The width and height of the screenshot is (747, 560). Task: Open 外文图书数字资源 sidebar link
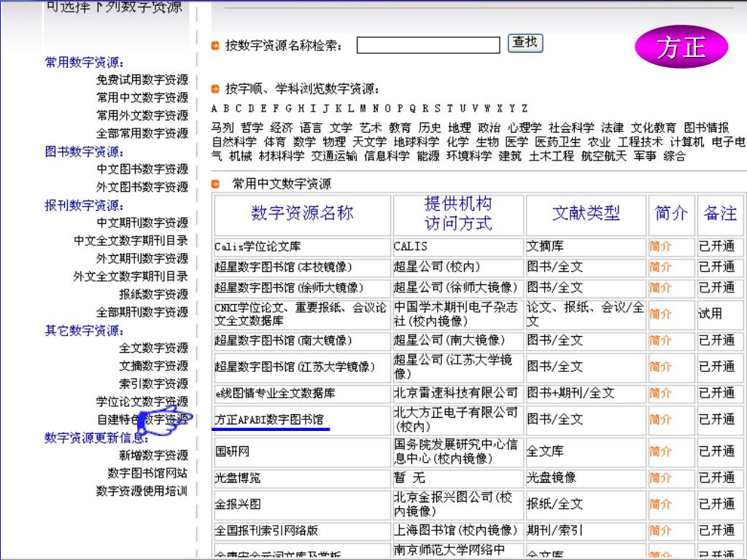point(142,187)
